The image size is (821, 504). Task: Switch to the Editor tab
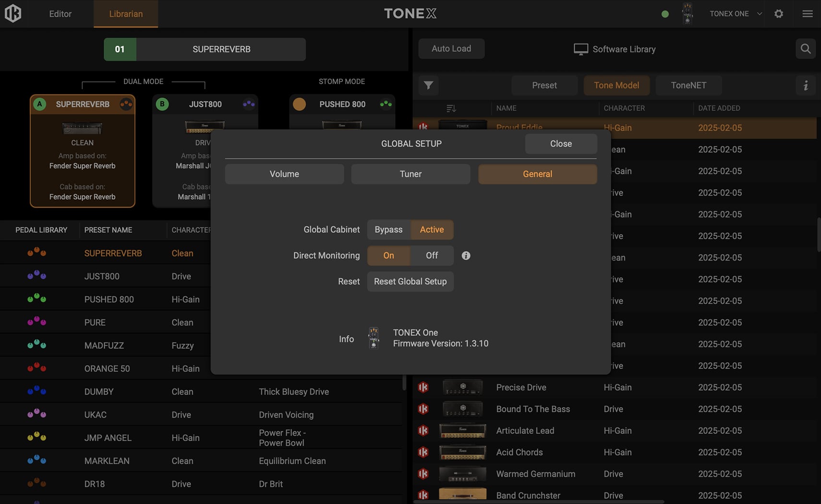pyautogui.click(x=60, y=14)
